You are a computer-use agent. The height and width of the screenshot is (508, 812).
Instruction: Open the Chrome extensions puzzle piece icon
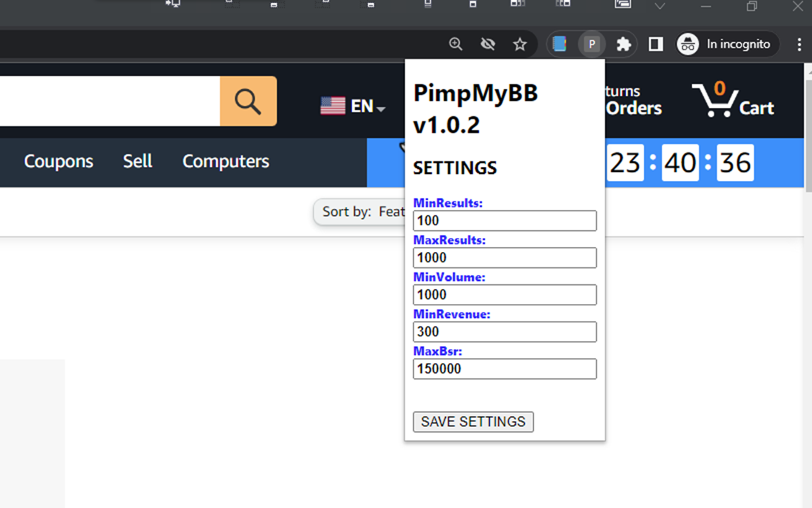click(x=624, y=44)
